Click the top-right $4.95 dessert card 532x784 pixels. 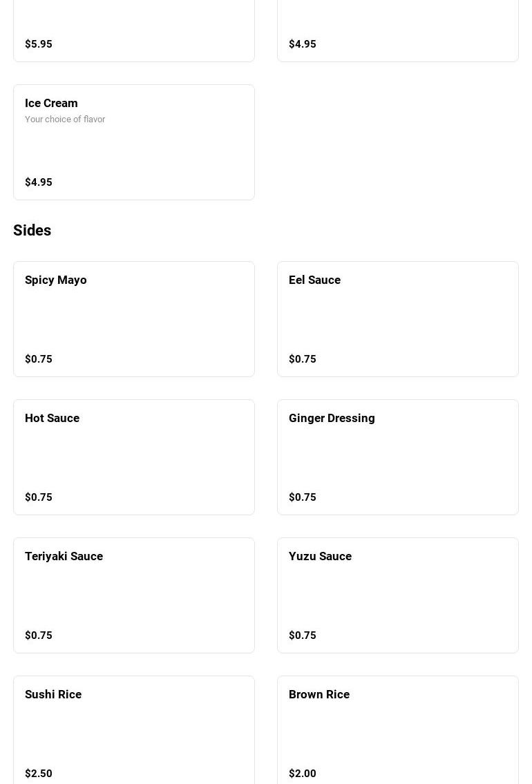397,30
